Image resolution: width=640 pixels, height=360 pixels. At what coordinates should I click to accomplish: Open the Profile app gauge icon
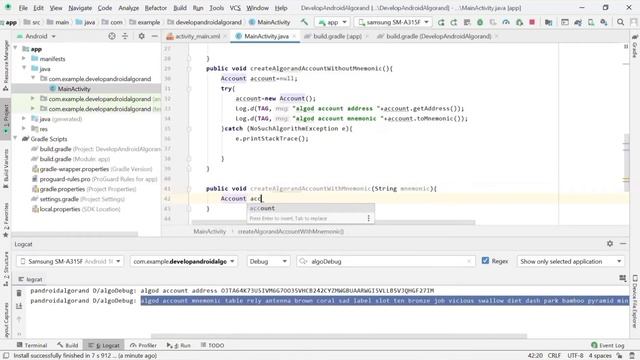[506, 22]
